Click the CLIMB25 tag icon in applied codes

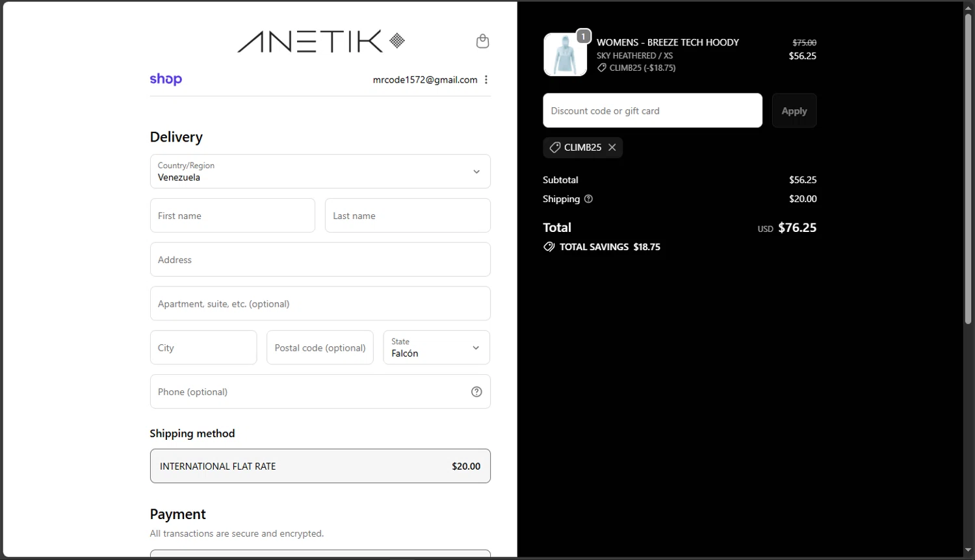[x=555, y=147]
